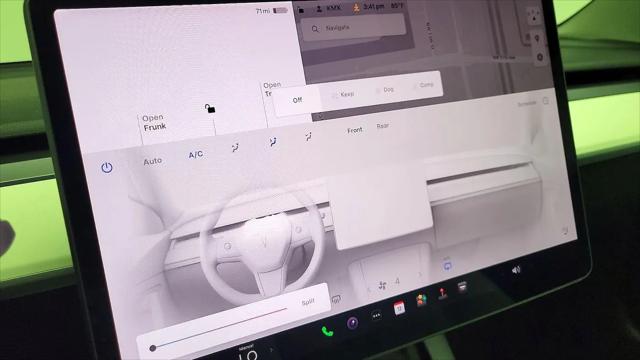Switch to the Rear climate tab
The width and height of the screenshot is (640, 360).
pyautogui.click(x=382, y=126)
